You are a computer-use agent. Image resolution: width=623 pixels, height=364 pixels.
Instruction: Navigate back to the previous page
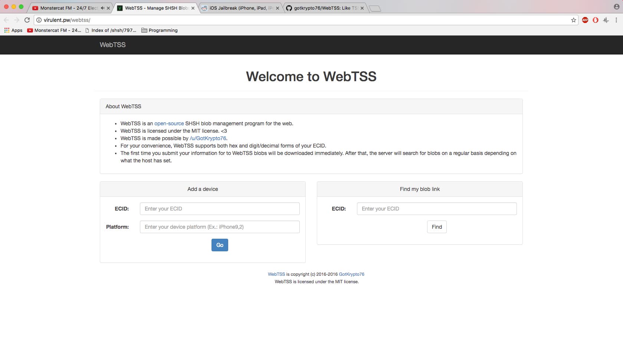pos(6,20)
